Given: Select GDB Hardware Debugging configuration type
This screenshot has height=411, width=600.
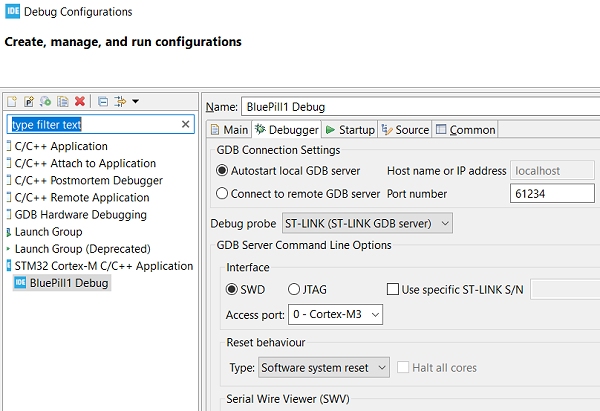Looking at the screenshot, I should click(x=80, y=215).
